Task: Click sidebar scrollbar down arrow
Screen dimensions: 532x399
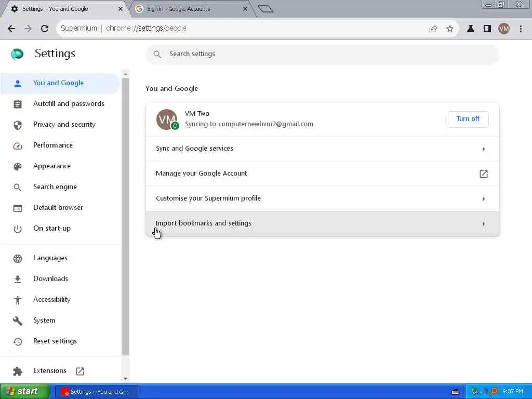Action: tap(126, 379)
